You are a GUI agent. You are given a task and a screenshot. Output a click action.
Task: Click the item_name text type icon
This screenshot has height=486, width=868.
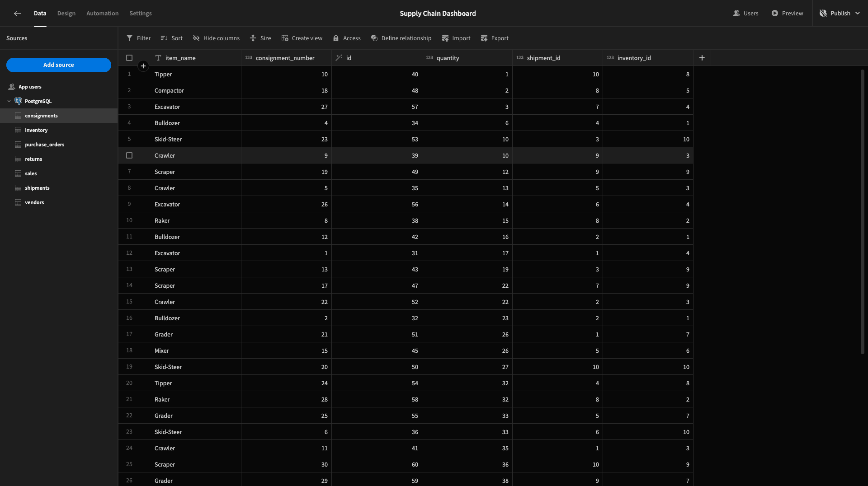[x=158, y=58]
